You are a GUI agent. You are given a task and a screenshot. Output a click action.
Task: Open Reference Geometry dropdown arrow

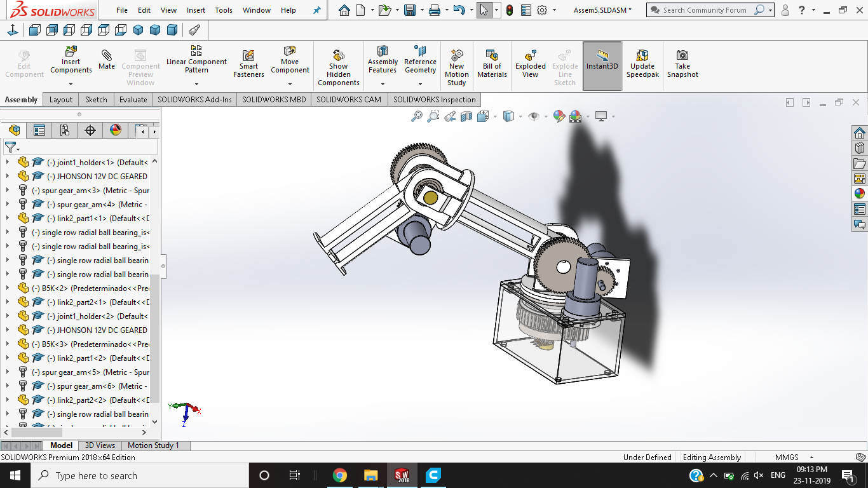coord(420,83)
